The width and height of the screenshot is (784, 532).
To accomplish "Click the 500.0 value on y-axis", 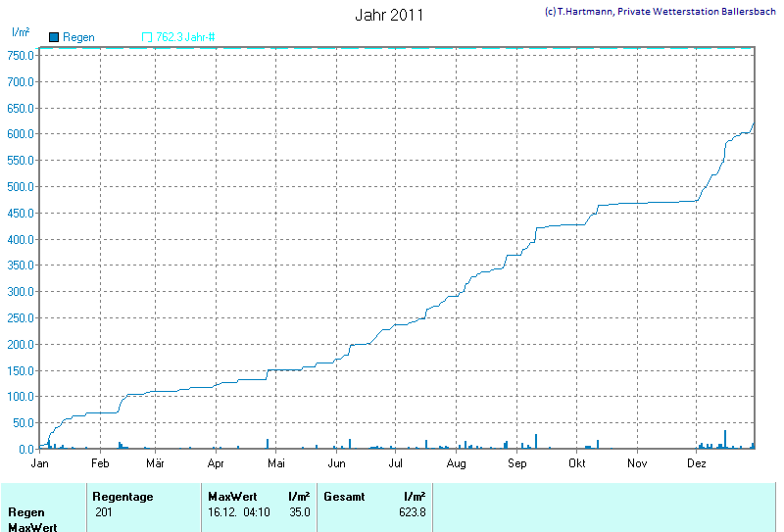I will [x=21, y=186].
